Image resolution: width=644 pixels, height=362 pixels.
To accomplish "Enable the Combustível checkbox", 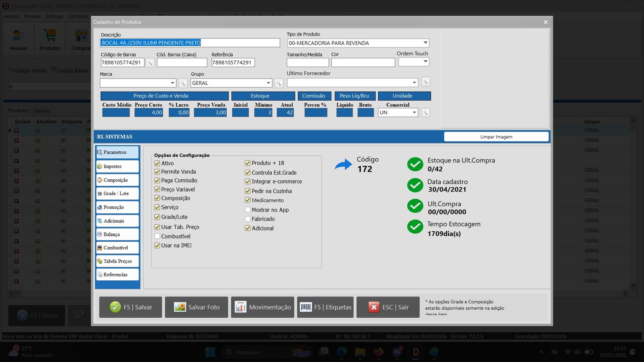I will point(157,237).
